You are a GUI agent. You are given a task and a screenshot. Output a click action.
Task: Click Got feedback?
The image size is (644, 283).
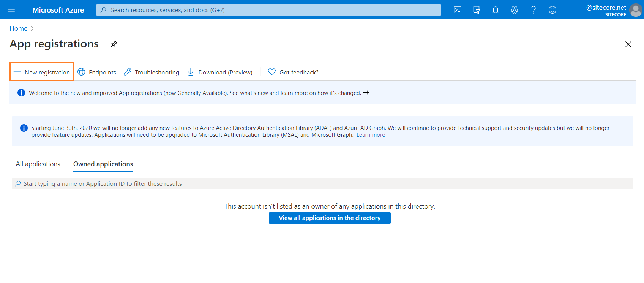click(x=293, y=72)
